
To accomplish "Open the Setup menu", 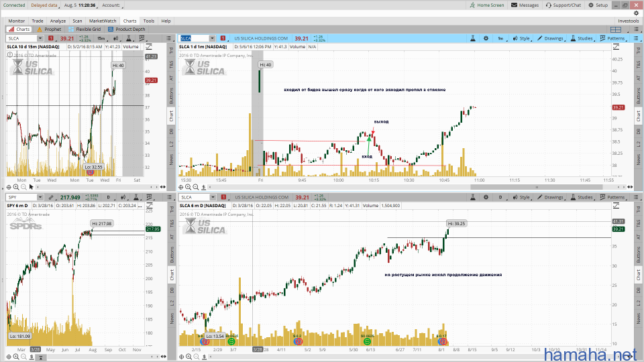I will click(x=598, y=5).
